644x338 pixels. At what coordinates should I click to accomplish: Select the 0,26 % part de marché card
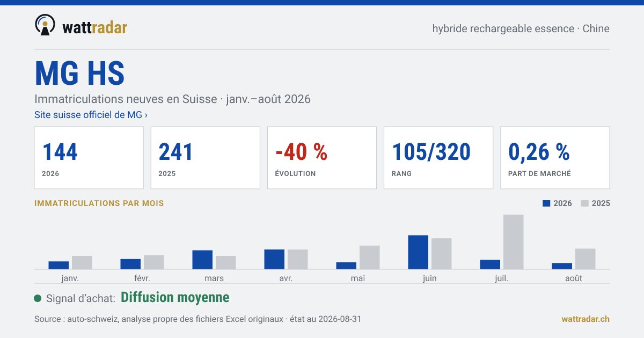click(x=555, y=158)
